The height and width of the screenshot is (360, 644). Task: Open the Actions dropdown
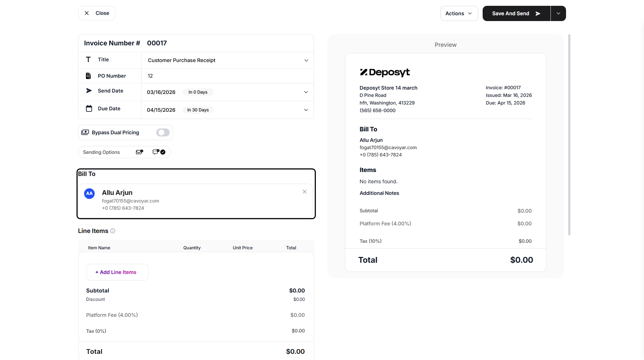point(459,13)
